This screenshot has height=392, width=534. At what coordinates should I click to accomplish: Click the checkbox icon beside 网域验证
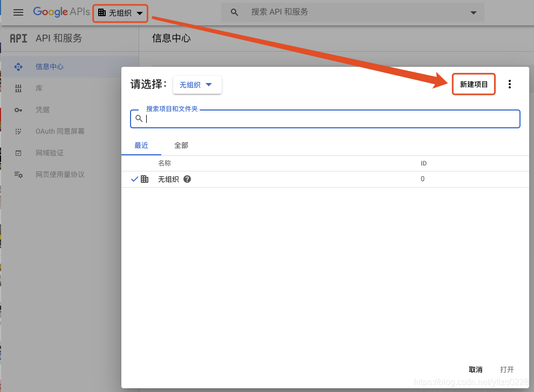18,153
